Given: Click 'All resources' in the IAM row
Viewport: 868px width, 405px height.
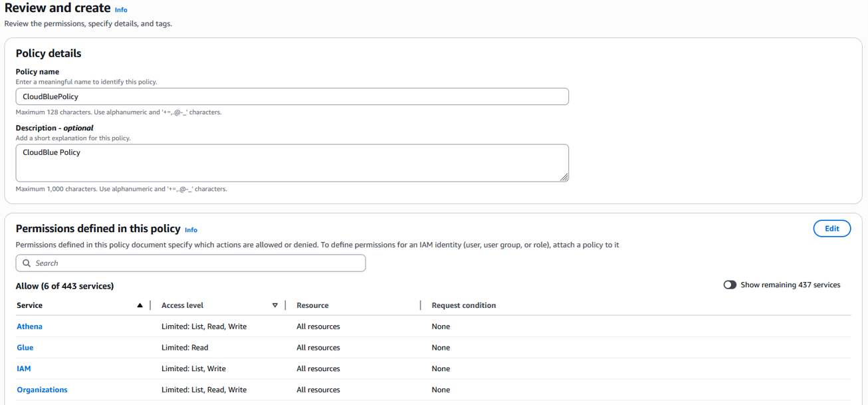Looking at the screenshot, I should click(318, 368).
